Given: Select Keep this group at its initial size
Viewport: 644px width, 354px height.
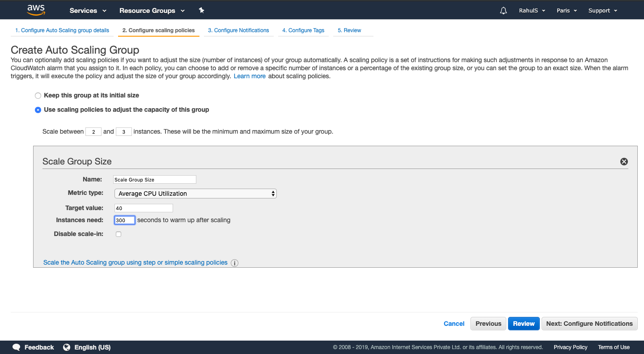Looking at the screenshot, I should coord(38,95).
